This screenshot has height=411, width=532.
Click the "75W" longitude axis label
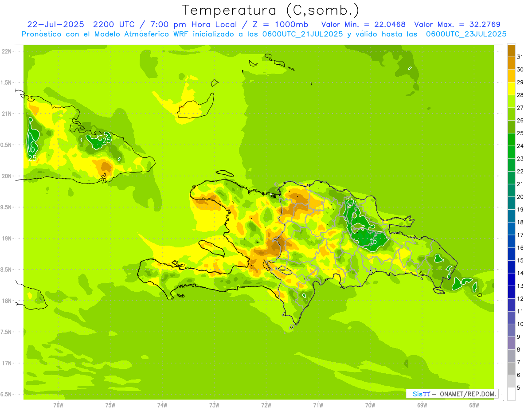click(x=110, y=405)
